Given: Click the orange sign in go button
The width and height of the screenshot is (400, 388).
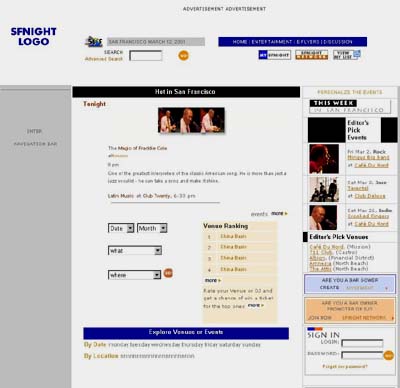Looking at the screenshot, I should [x=389, y=355].
